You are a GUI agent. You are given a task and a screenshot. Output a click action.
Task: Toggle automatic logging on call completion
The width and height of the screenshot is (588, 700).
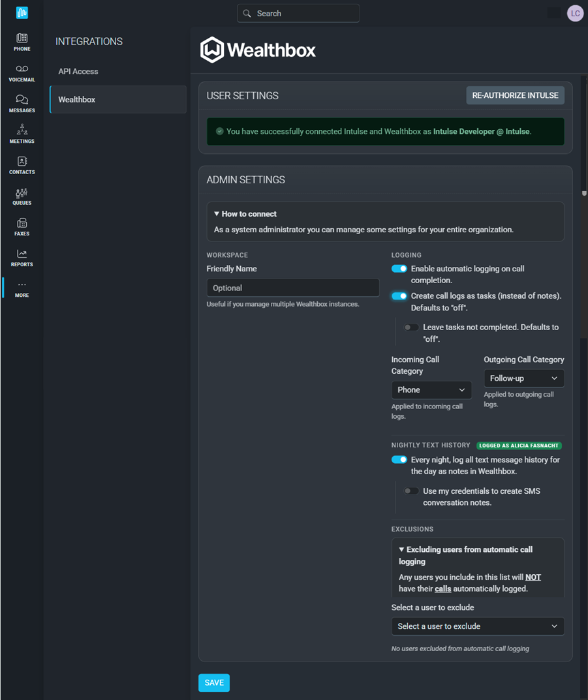click(x=399, y=269)
